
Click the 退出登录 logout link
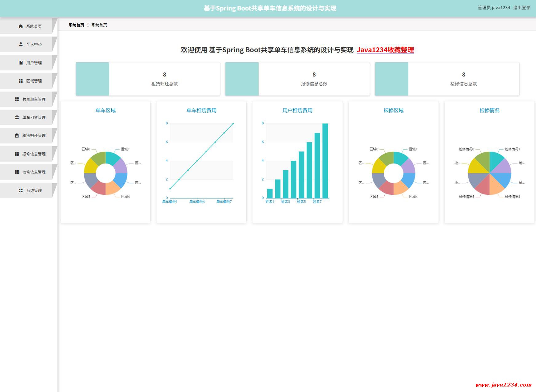coord(522,8)
